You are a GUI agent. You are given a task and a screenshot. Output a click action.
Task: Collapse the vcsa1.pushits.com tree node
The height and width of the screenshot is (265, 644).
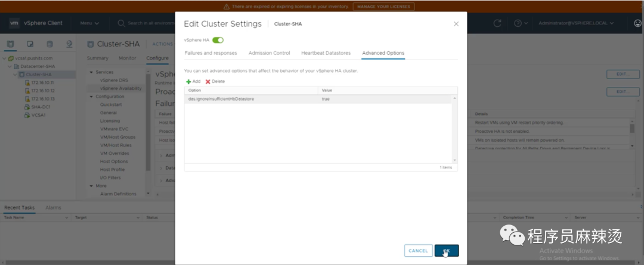(x=5, y=58)
